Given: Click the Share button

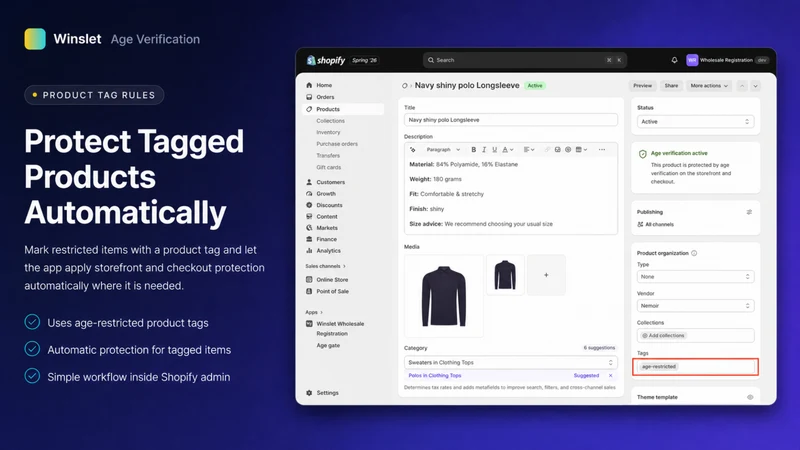Looking at the screenshot, I should [671, 86].
